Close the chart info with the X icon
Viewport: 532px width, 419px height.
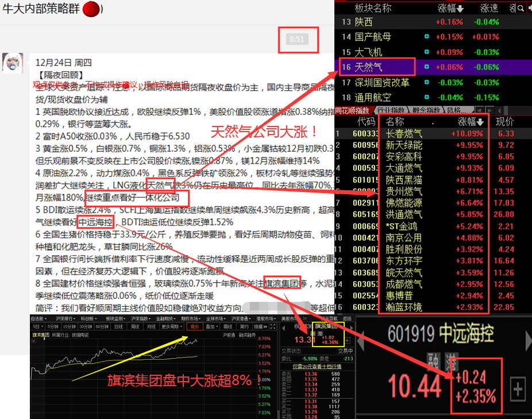coord(33,341)
